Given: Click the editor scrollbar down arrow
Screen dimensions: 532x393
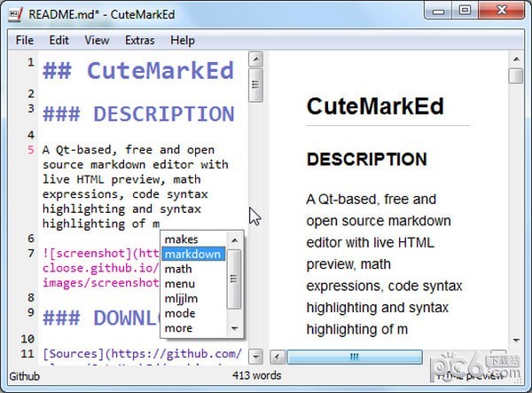Looking at the screenshot, I should click(255, 357).
